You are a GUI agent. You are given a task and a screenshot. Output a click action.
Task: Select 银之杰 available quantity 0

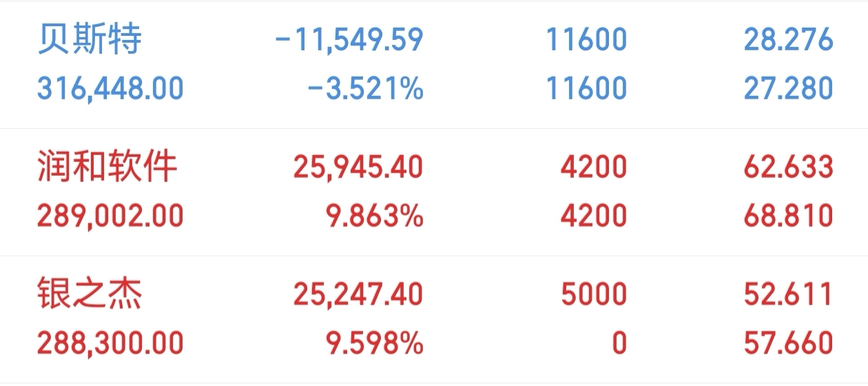coord(619,343)
